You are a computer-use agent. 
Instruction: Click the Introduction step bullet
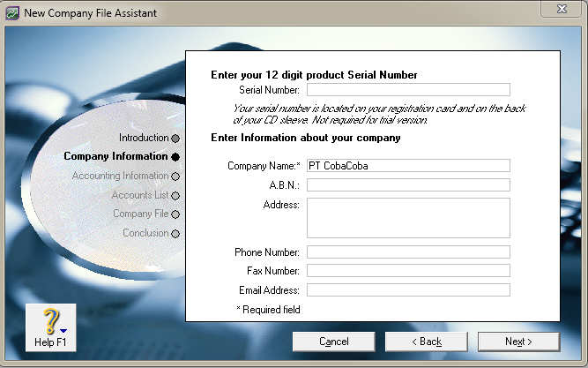pyautogui.click(x=175, y=139)
